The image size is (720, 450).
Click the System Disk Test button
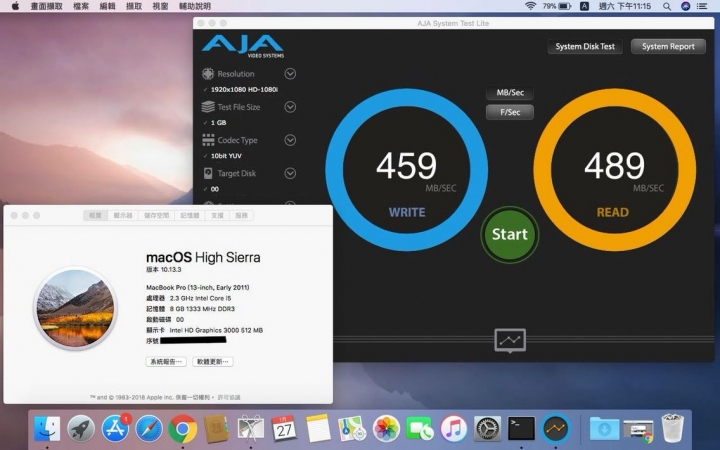[585, 46]
